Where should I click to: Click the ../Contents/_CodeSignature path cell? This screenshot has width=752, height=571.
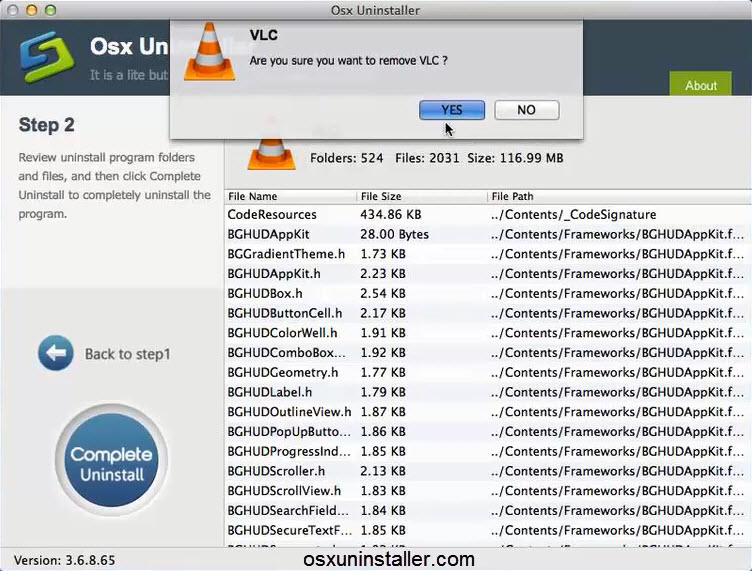tap(573, 214)
